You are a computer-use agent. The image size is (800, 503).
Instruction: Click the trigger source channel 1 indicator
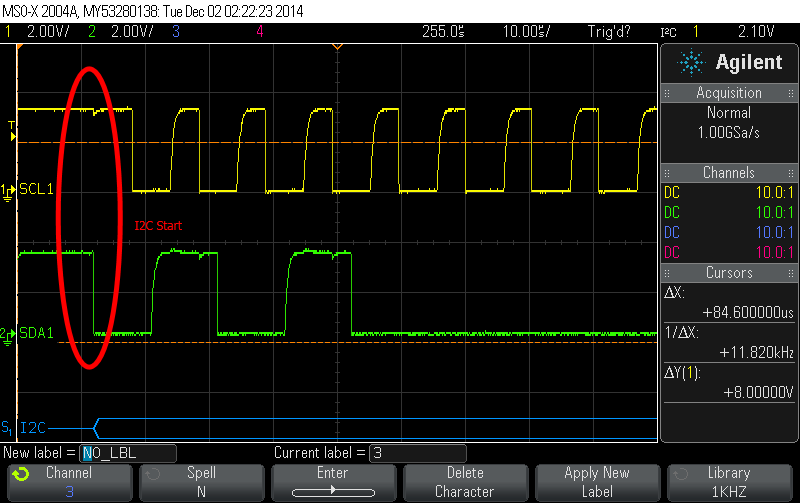(696, 32)
